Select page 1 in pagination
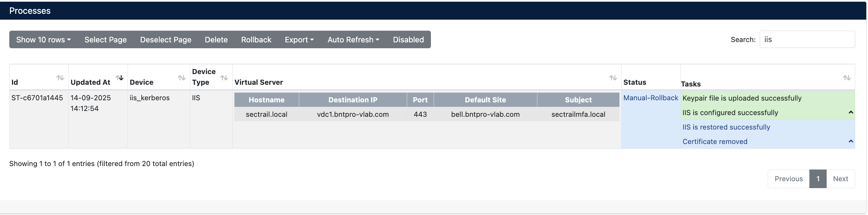Screen dimensions: 868x215 818,178
